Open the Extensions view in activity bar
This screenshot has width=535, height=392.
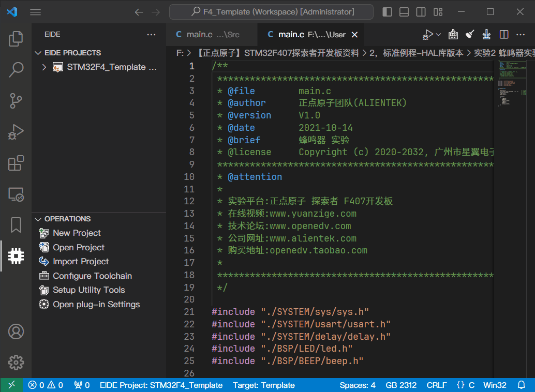pyautogui.click(x=16, y=163)
